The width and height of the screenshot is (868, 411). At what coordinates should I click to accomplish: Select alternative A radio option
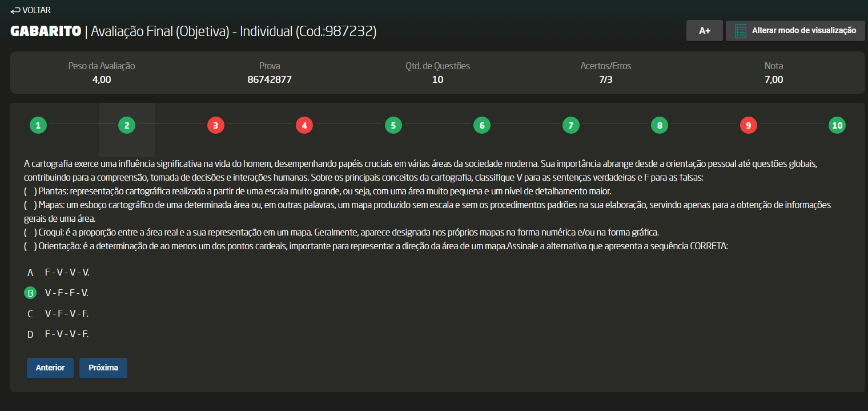[x=30, y=273]
